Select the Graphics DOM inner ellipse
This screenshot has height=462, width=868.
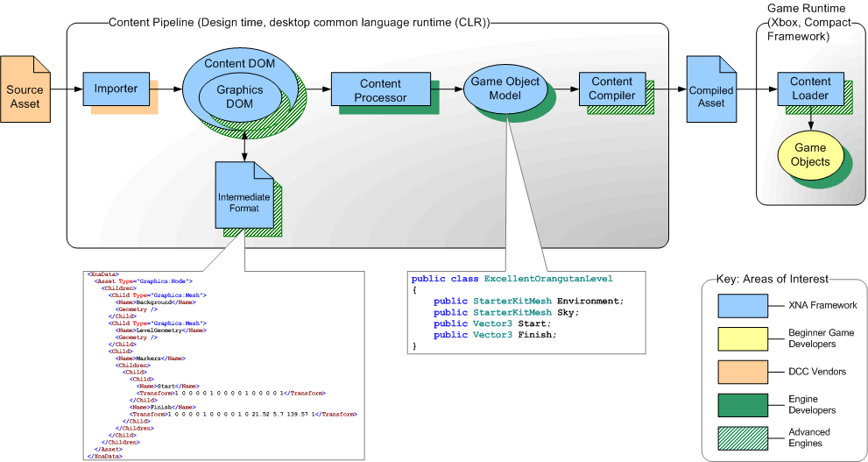click(240, 96)
